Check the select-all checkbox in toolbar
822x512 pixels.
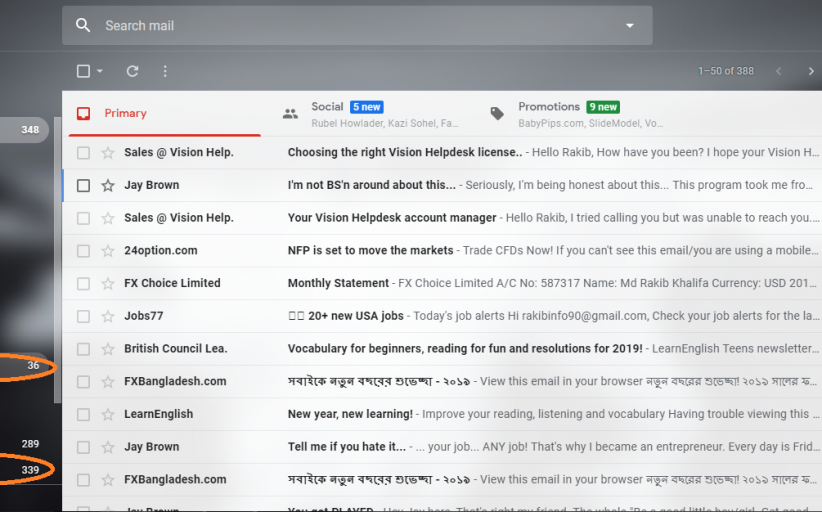point(83,71)
